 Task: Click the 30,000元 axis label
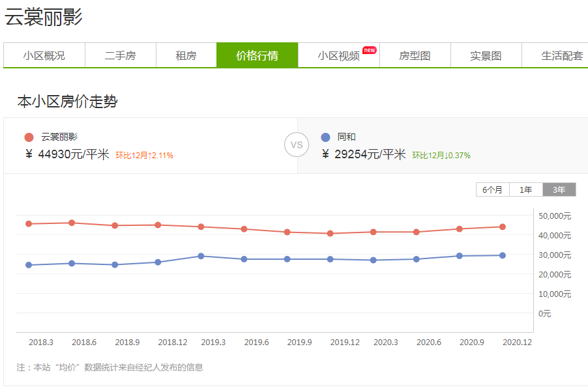tap(555, 255)
